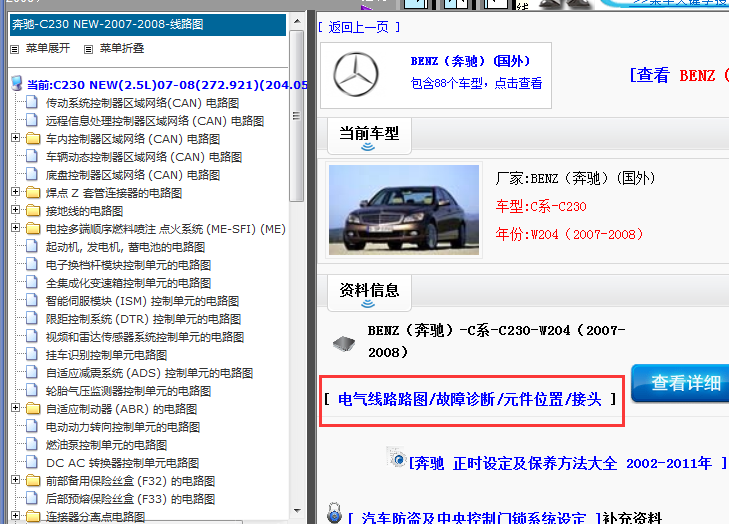Click the 返回上一页 back link
The height and width of the screenshot is (524, 729).
coord(358,27)
